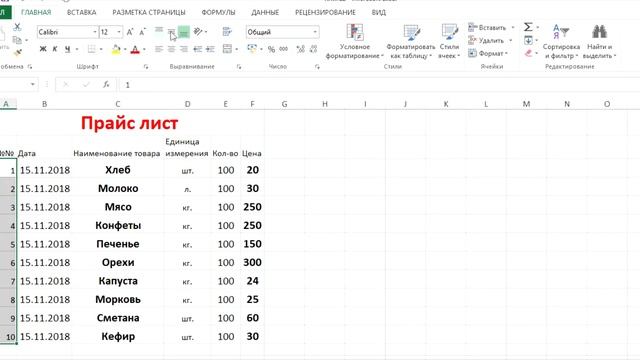Image resolution: width=640 pixels, height=360 pixels.
Task: Switch to РАЗМЕТКА СТРАНИЦЫ tab
Action: 149,12
